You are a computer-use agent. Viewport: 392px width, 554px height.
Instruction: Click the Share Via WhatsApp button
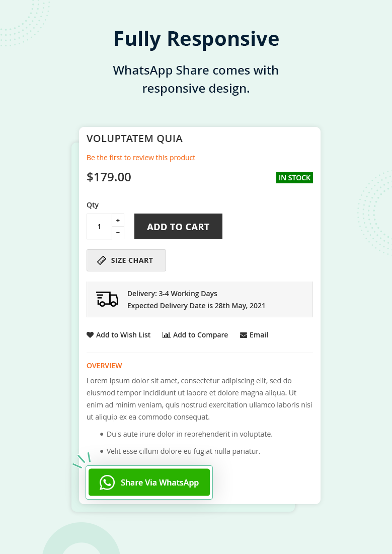point(149,482)
